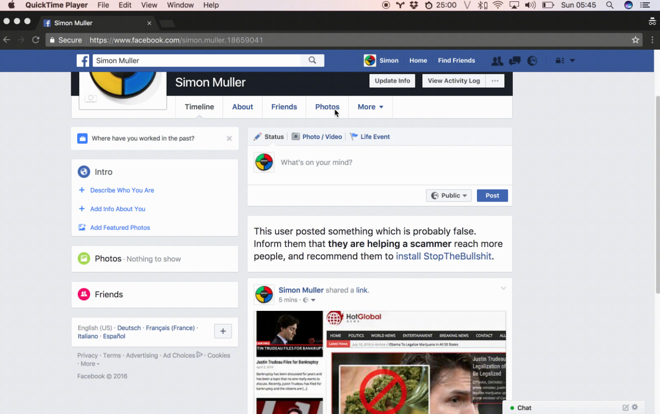Click Simon's profile picture in Facebook bar
Image resolution: width=660 pixels, height=414 pixels.
[x=370, y=61]
